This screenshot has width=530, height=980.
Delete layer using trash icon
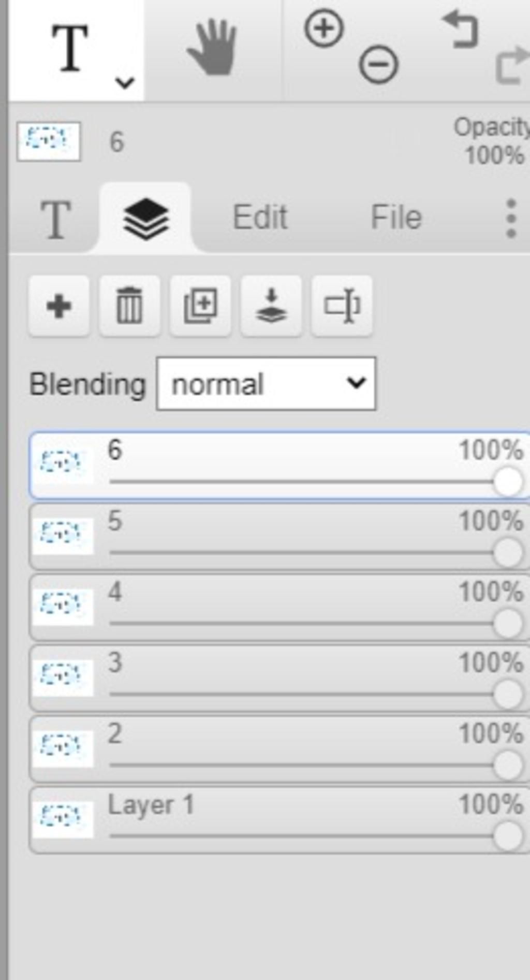tap(129, 306)
